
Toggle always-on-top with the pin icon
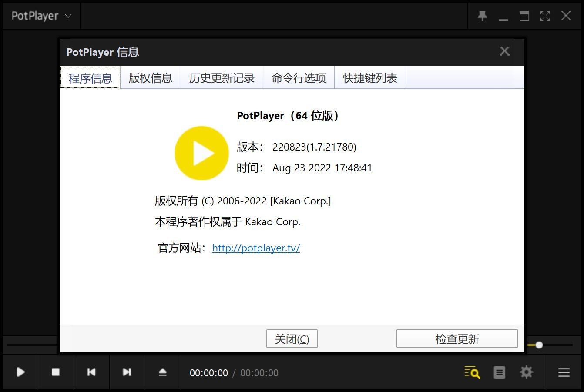click(x=482, y=16)
